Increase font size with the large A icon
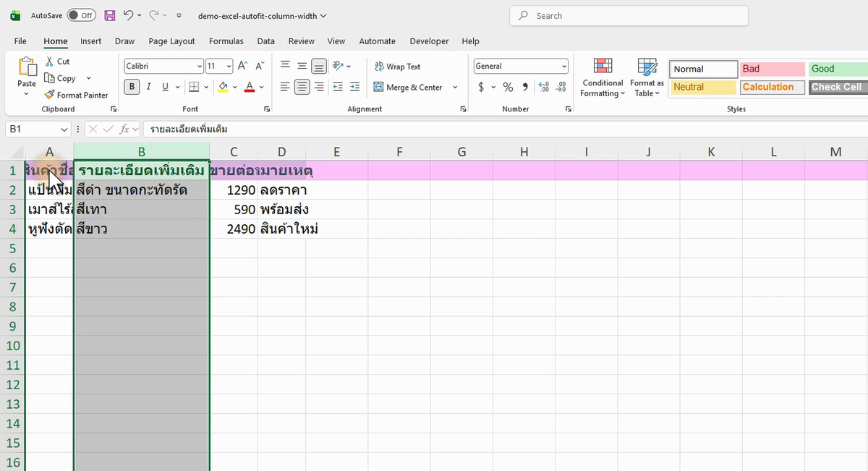This screenshot has width=868, height=471. [x=242, y=66]
